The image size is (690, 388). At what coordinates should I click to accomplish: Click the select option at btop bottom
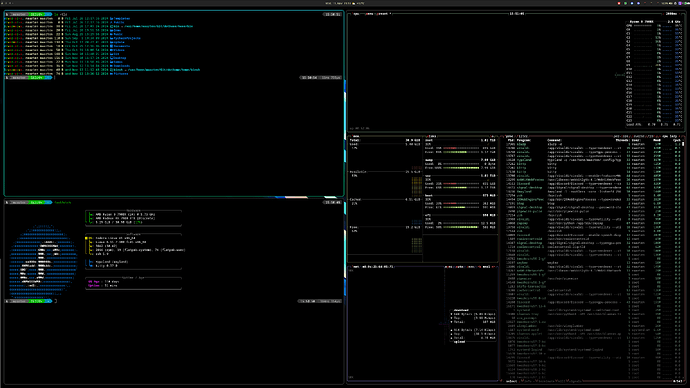[511, 381]
